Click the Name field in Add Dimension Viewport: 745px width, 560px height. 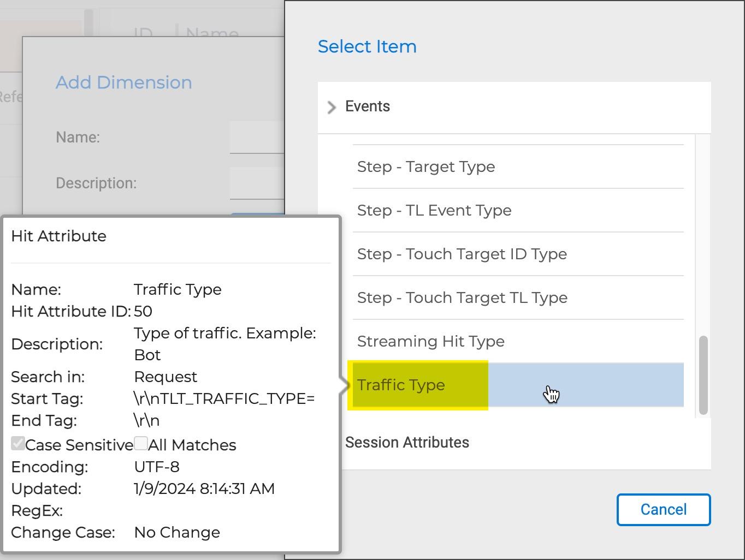[x=257, y=138]
